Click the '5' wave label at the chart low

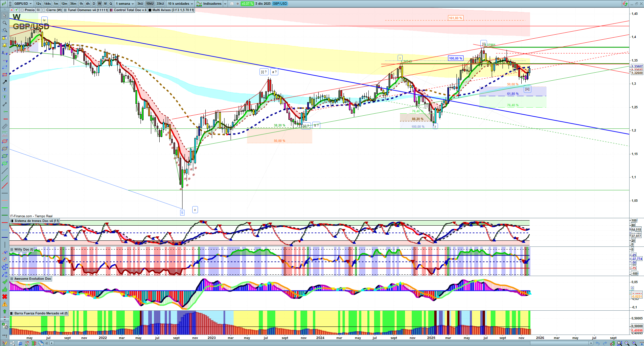[182, 213]
